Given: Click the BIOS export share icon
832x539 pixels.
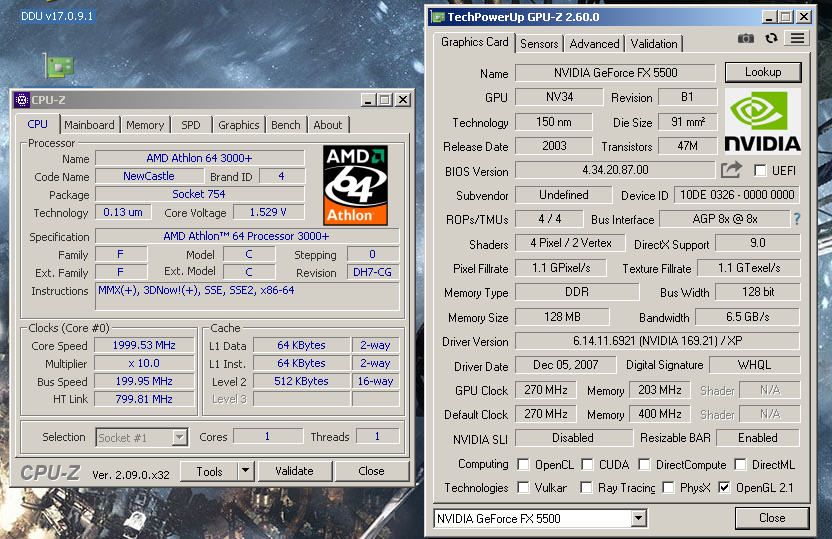Looking at the screenshot, I should pyautogui.click(x=731, y=170).
